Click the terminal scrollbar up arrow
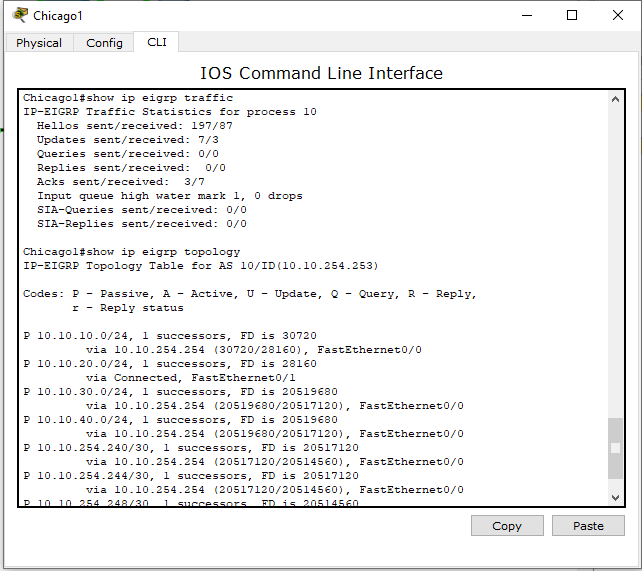 (615, 100)
